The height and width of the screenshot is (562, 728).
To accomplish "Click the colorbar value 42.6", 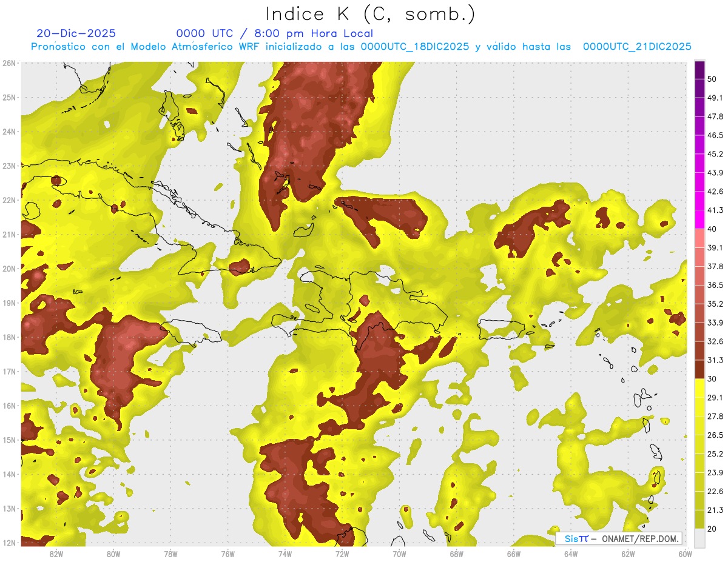I will pos(715,192).
